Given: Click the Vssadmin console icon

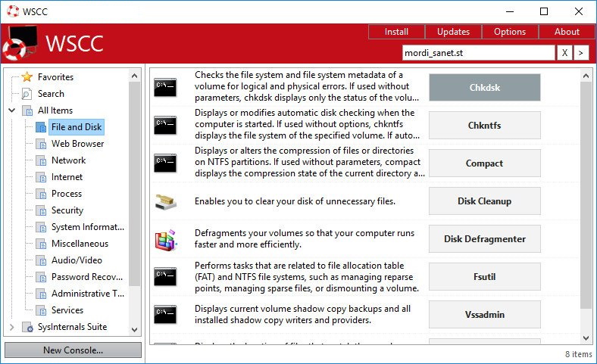Looking at the screenshot, I should (165, 314).
